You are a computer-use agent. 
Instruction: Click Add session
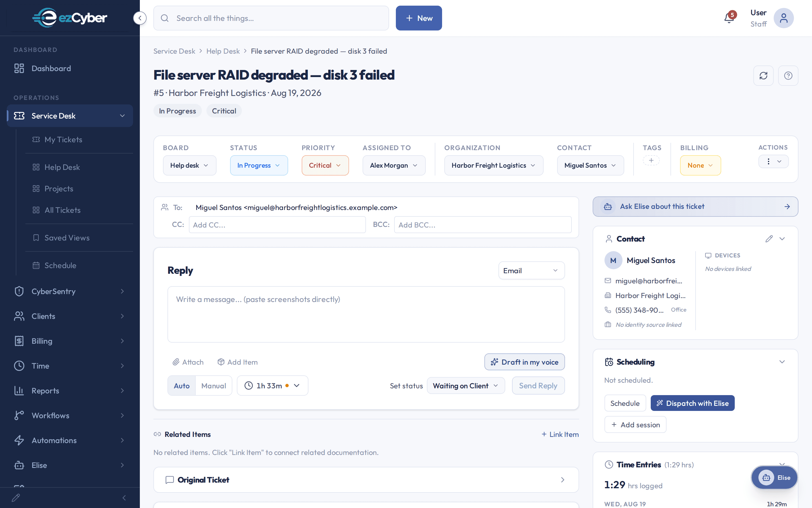tap(635, 425)
